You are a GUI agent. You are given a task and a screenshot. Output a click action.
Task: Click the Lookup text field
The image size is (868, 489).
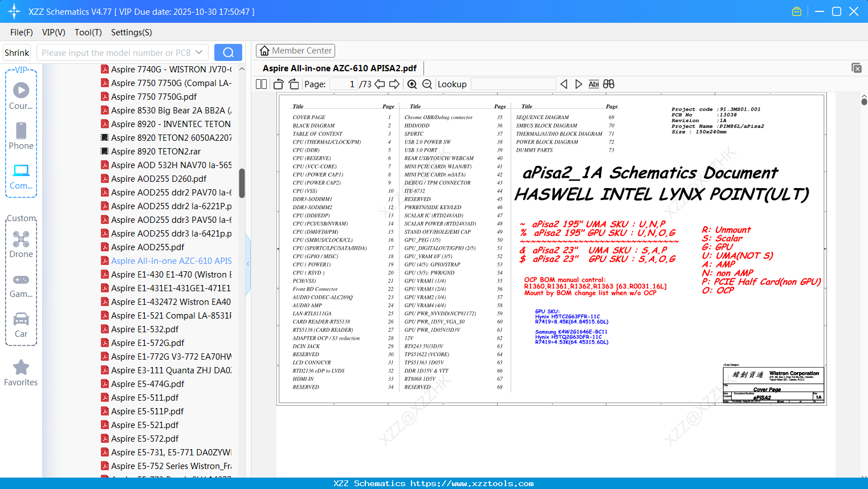(x=514, y=84)
